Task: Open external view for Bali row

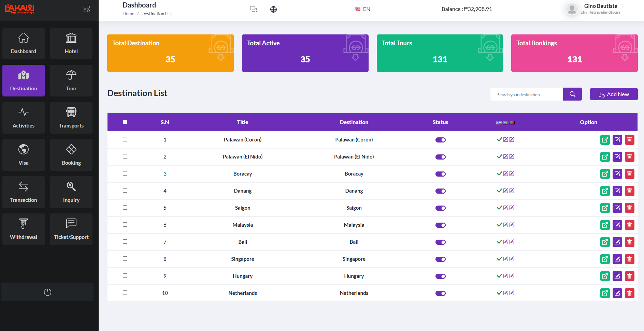Action: [x=605, y=242]
